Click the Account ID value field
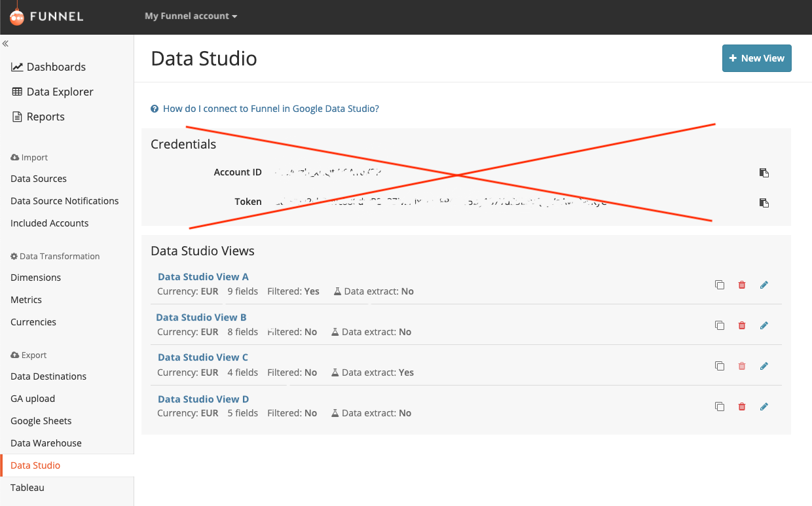Viewport: 812px width, 506px height. (327, 173)
